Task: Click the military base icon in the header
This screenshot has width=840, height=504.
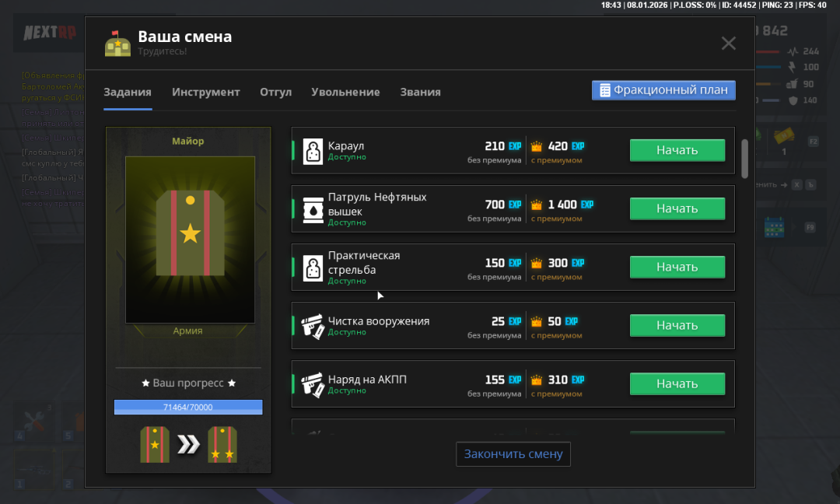Action: tap(117, 44)
